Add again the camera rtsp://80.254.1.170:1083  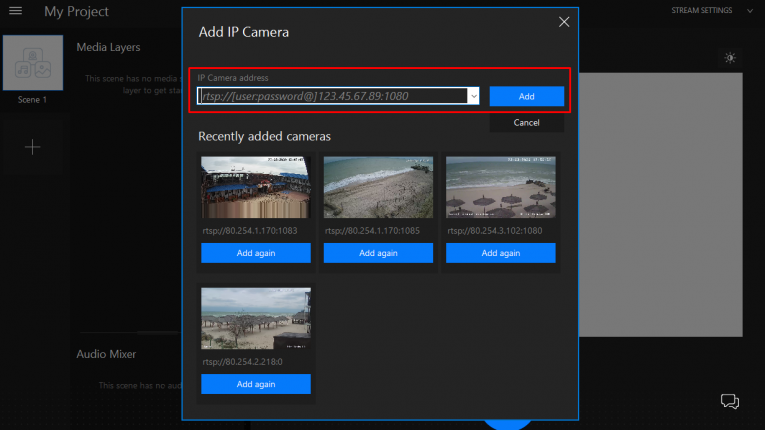click(x=256, y=253)
